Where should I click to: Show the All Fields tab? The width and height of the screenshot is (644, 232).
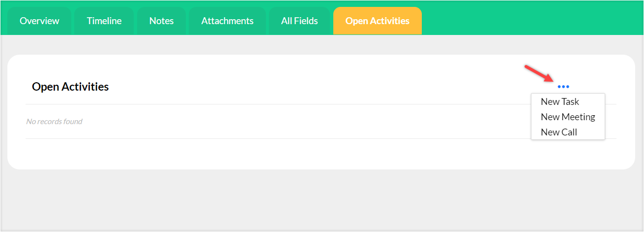tap(299, 21)
